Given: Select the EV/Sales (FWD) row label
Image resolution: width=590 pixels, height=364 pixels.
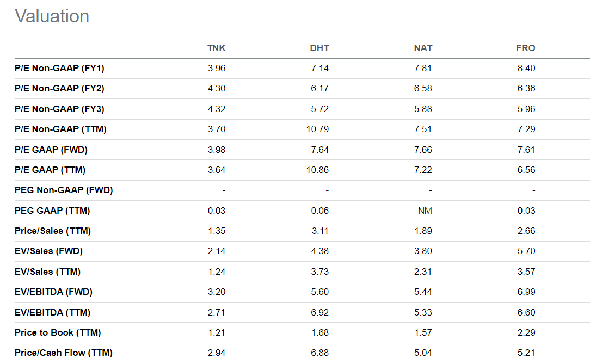Looking at the screenshot, I should (x=49, y=251).
